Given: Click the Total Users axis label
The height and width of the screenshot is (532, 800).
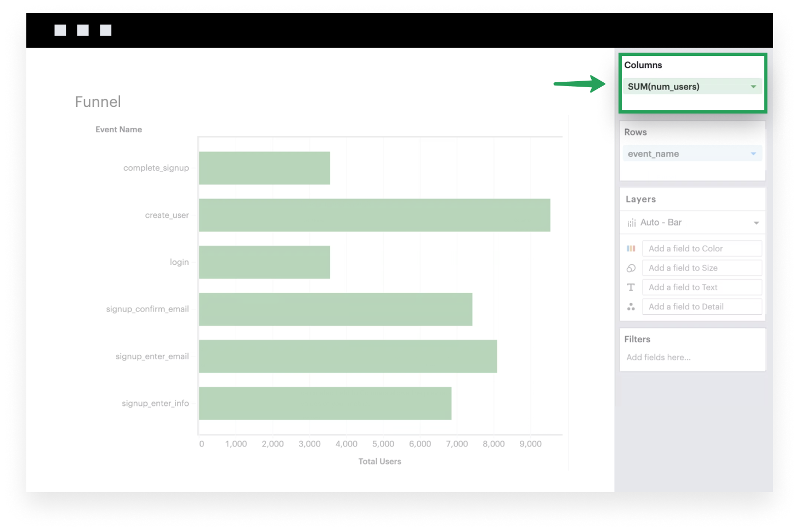Looking at the screenshot, I should pyautogui.click(x=379, y=462).
